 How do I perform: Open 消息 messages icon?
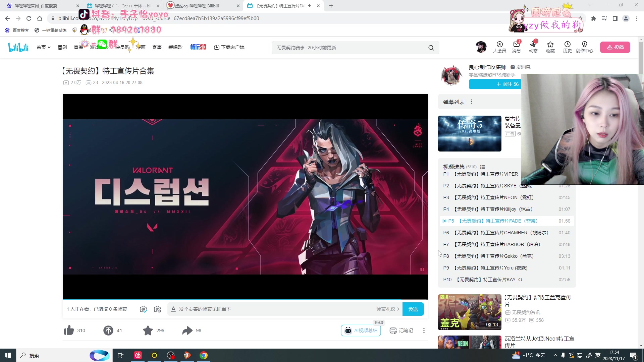click(x=517, y=47)
